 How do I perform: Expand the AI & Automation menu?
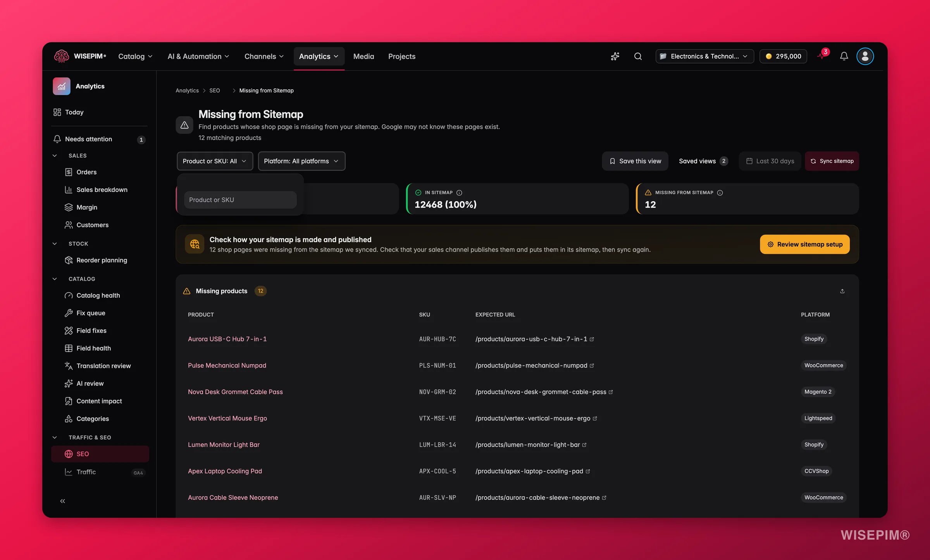point(198,56)
